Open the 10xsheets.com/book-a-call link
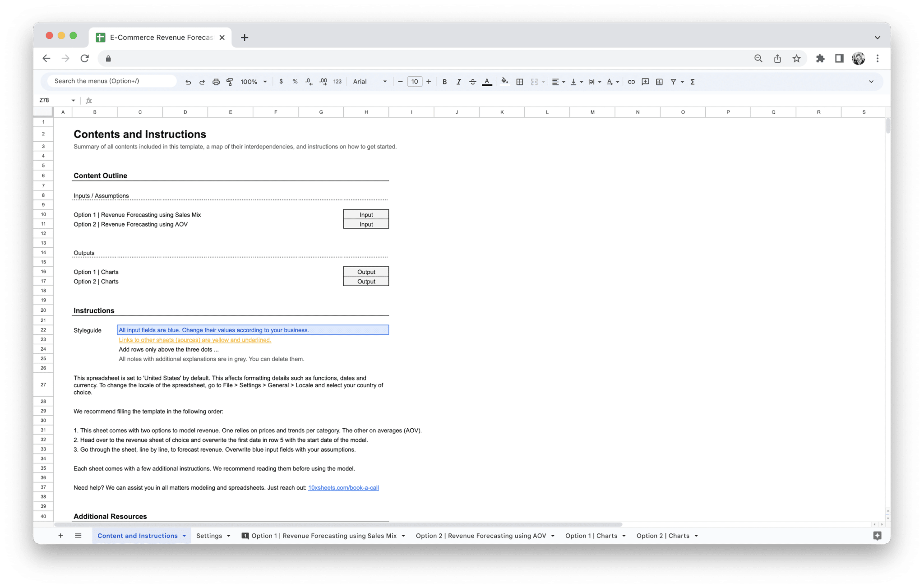The width and height of the screenshot is (924, 588). click(344, 487)
